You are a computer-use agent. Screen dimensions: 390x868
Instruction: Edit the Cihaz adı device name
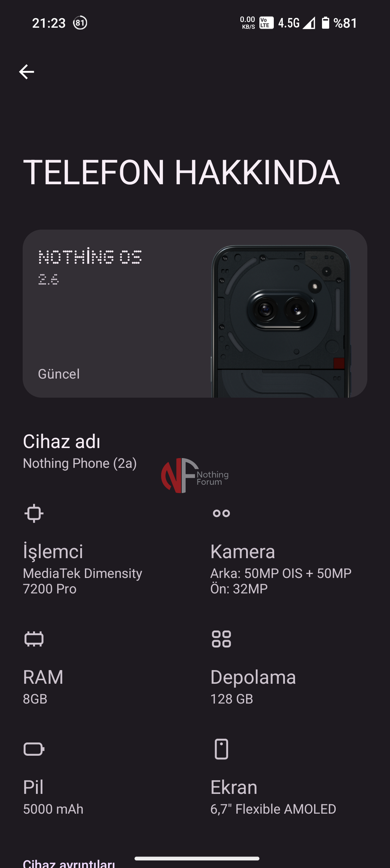(x=80, y=452)
